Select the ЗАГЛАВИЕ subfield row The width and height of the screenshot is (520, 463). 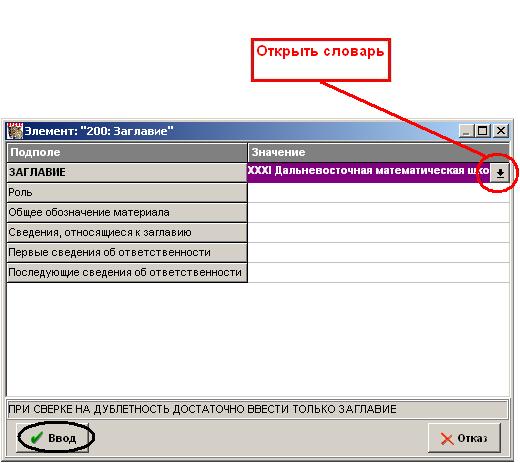coord(127,172)
